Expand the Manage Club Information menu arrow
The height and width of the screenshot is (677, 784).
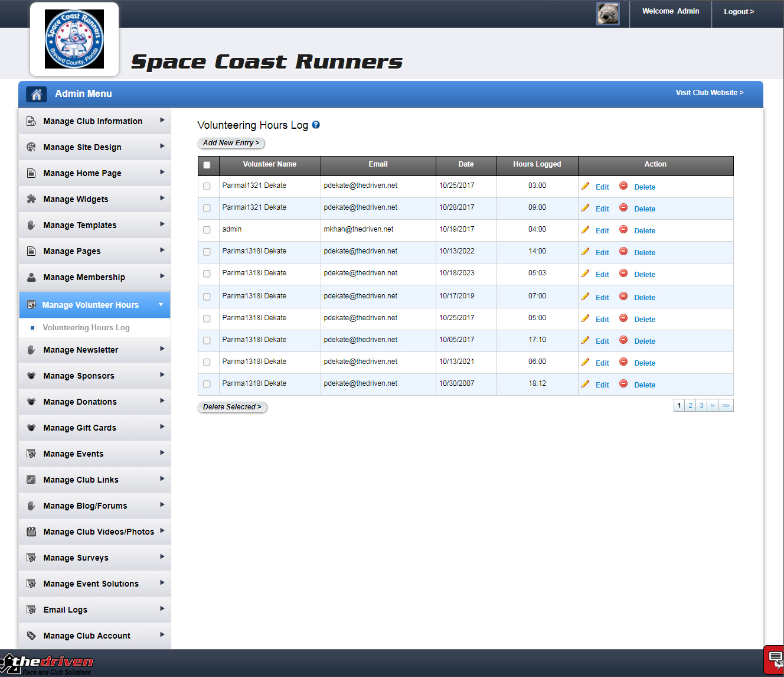click(x=162, y=121)
